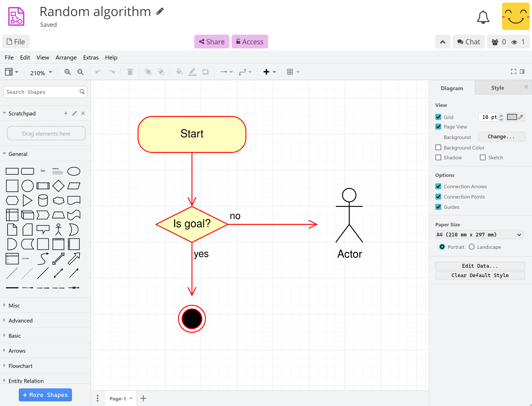This screenshot has height=406, width=532.
Task: Expand the Advanced shapes section
Action: coord(21,320)
